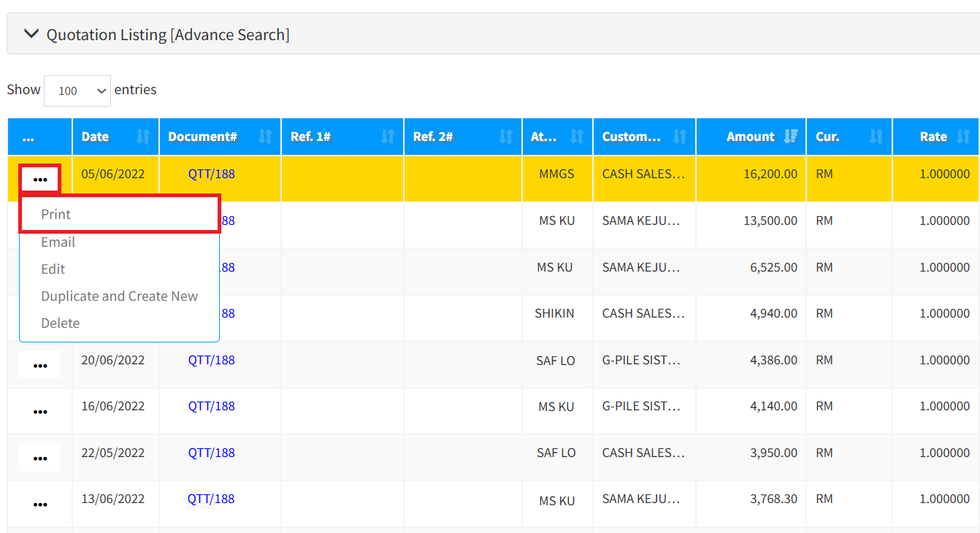This screenshot has width=980, height=533.
Task: Choose Edit in the row action menu
Action: point(53,269)
